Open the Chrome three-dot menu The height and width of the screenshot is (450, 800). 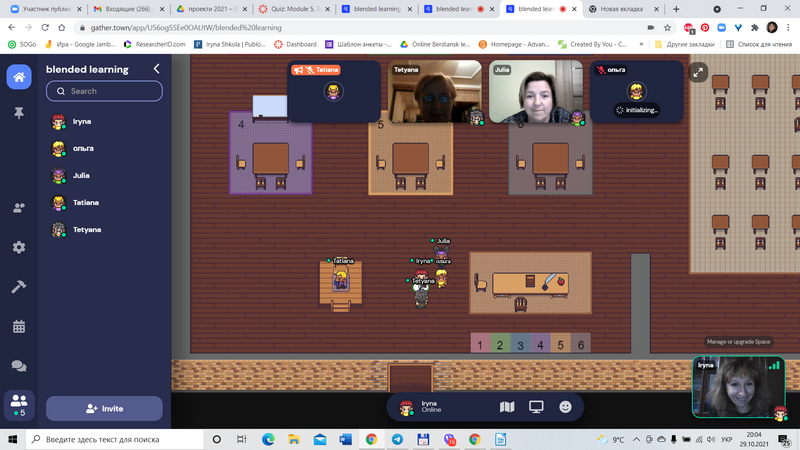[x=789, y=28]
